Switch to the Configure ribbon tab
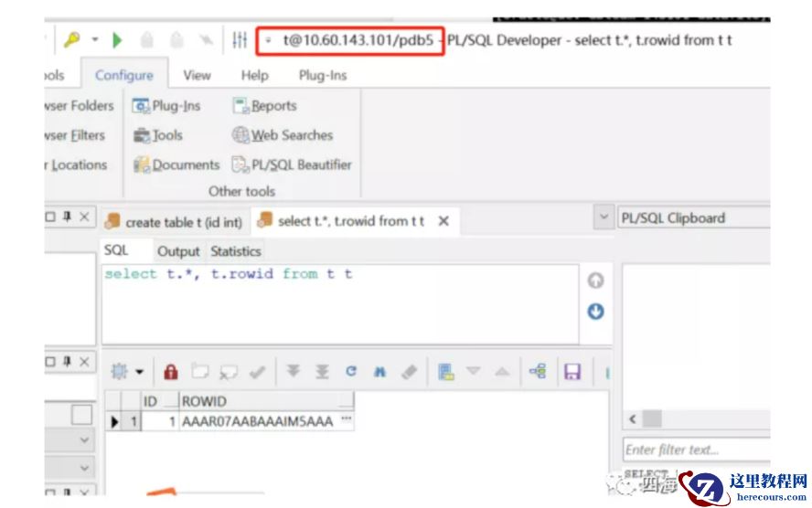The image size is (812, 508). pyautogui.click(x=124, y=76)
